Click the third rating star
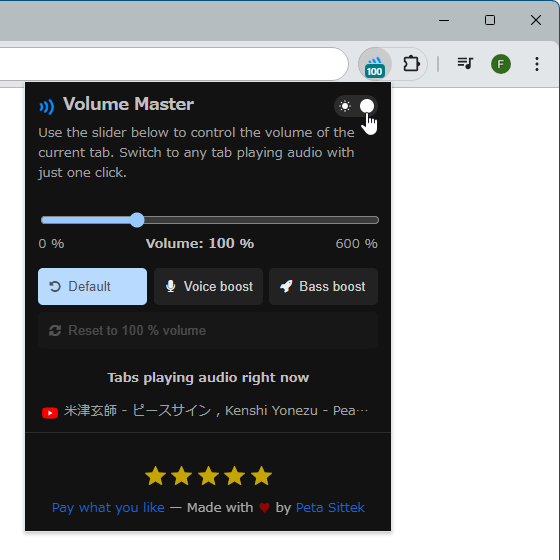 [208, 476]
